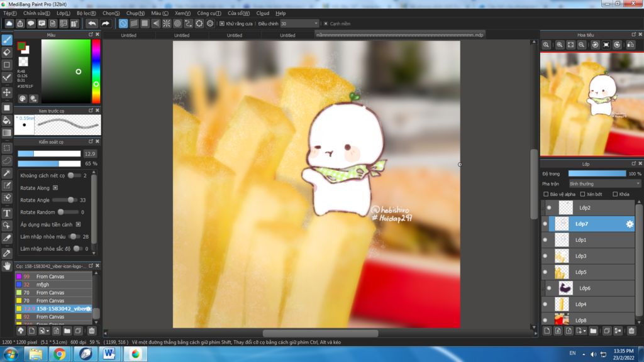Open settings gear of Lớp7 layer
The width and height of the screenshot is (644, 362).
(x=629, y=224)
